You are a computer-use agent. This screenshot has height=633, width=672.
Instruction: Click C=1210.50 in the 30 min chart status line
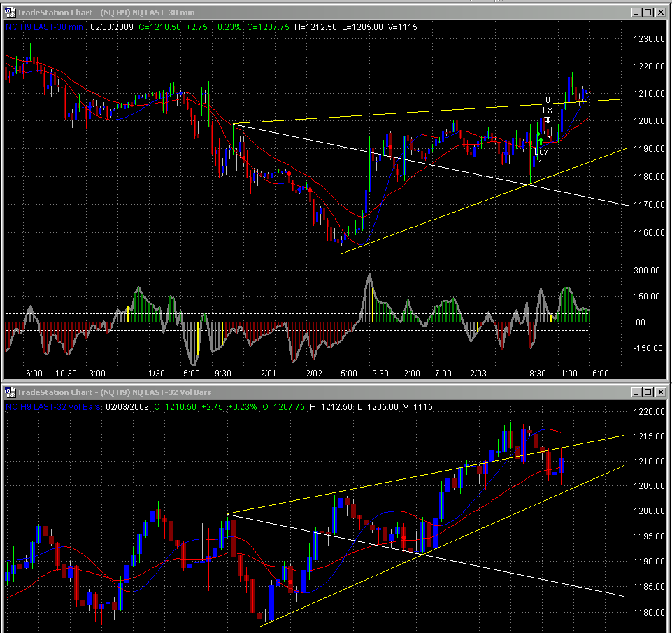160,27
